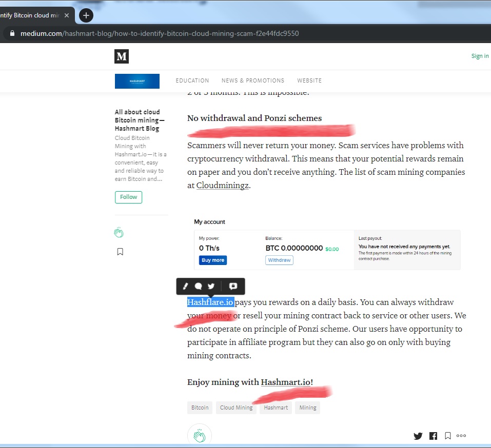This screenshot has height=448, width=491.
Task: Clap using the sidebar clap icon
Action: [119, 232]
